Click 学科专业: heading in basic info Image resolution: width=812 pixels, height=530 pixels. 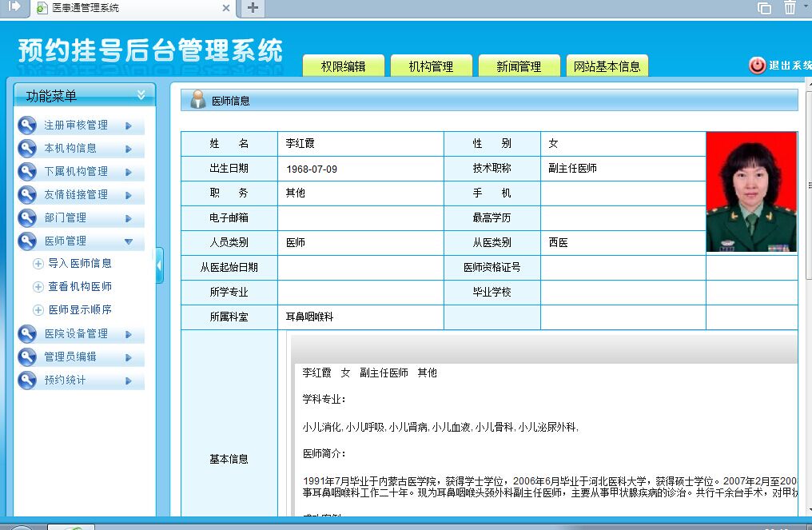coord(324,400)
